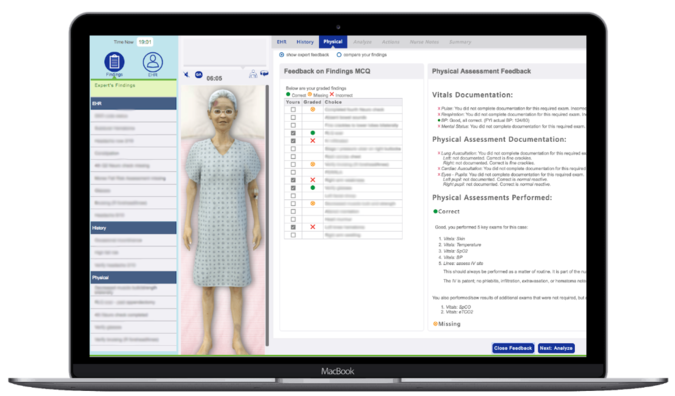Screen dimensions: 675x396
Task: Click the patient view vertical scrollbar
Action: point(267,215)
